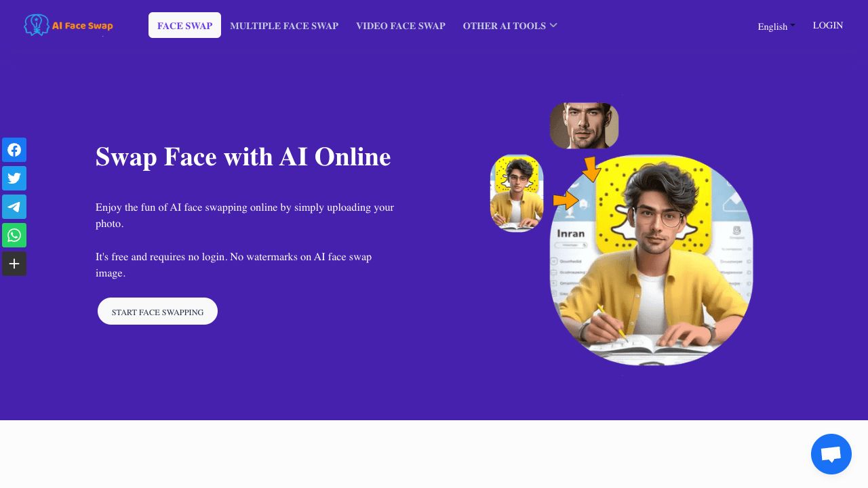Open more share options plus icon
This screenshot has height=488, width=868.
tap(14, 264)
